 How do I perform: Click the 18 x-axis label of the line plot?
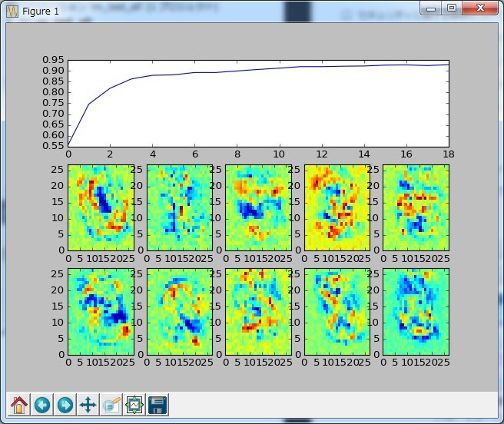tap(449, 154)
